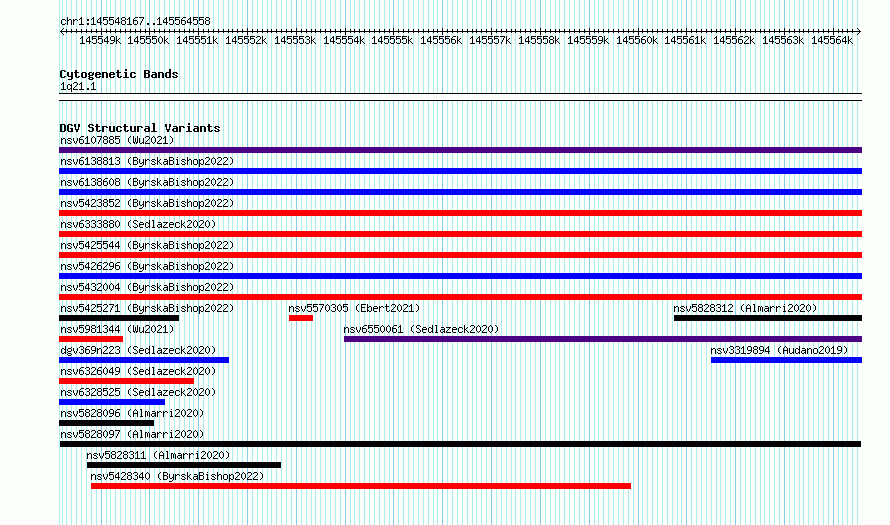Open nsv6550061 (Sedlazeck2020) label
This screenshot has height=525, width=890.
pyautogui.click(x=421, y=329)
